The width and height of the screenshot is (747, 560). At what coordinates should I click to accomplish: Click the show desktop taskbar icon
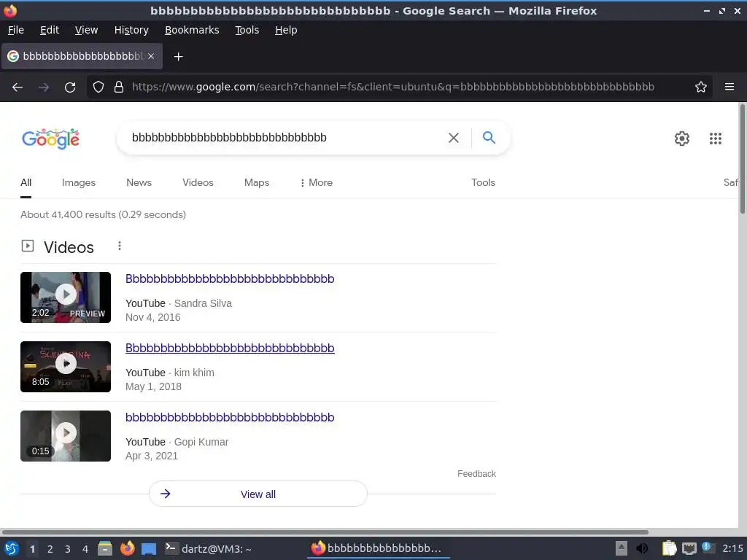[149, 549]
